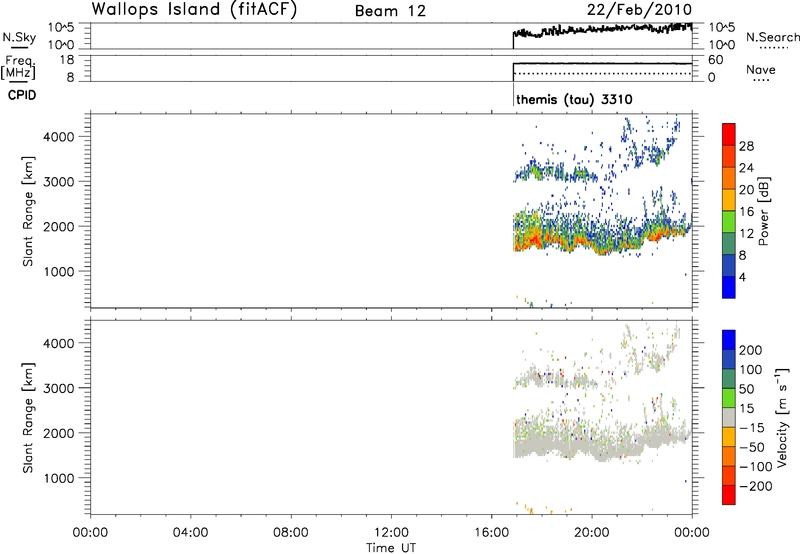This screenshot has height=554, width=800.
Task: Click the '16:00' time axis tick label
Action: coord(491,533)
